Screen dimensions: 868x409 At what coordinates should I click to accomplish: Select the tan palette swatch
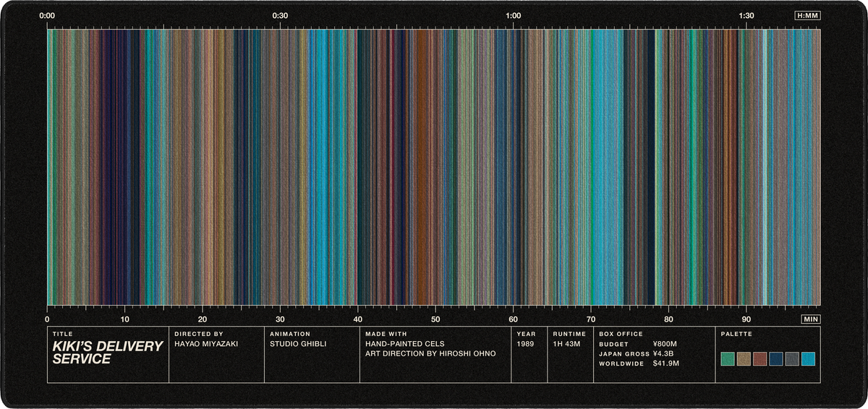pyautogui.click(x=744, y=358)
